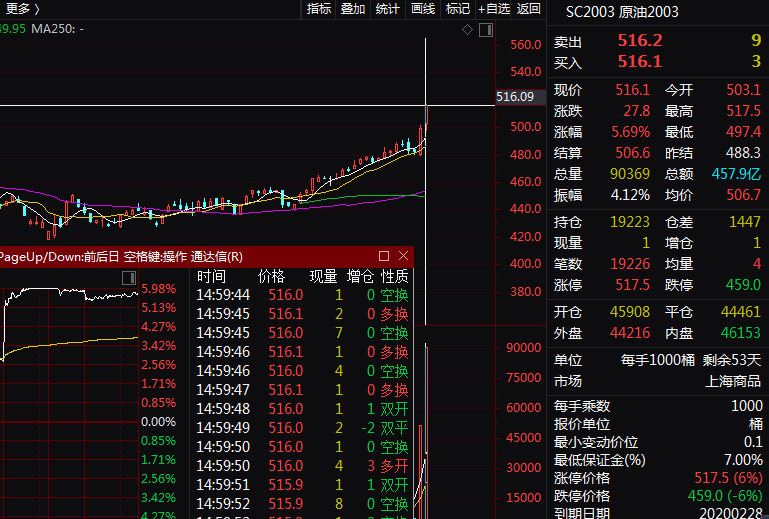Click the 90000 volume axis label
This screenshot has width=769, height=519.
pyautogui.click(x=524, y=348)
